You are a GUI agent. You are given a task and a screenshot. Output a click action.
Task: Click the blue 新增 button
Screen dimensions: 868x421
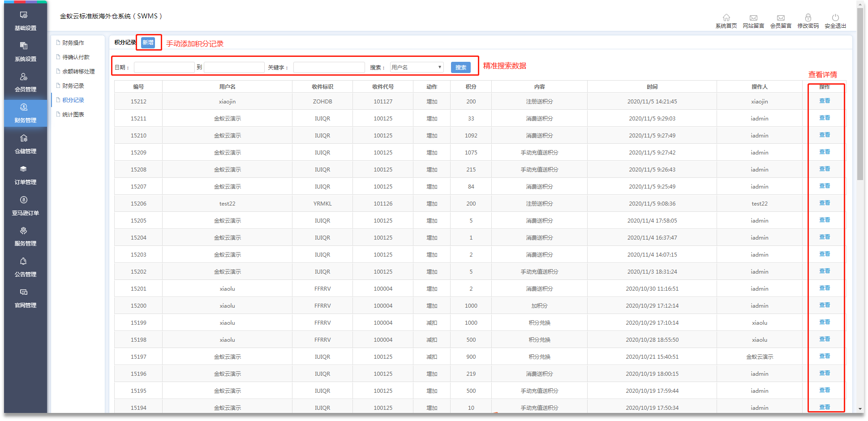[148, 43]
